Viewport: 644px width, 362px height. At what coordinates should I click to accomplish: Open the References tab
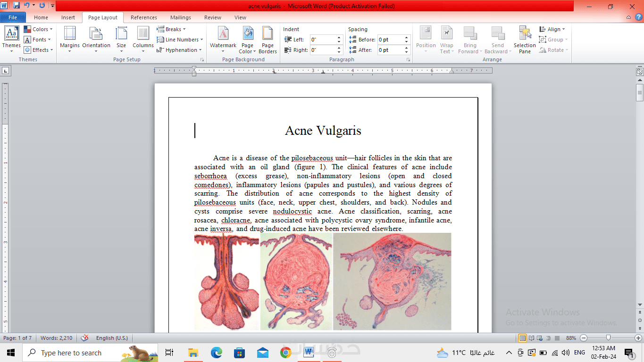(144, 17)
